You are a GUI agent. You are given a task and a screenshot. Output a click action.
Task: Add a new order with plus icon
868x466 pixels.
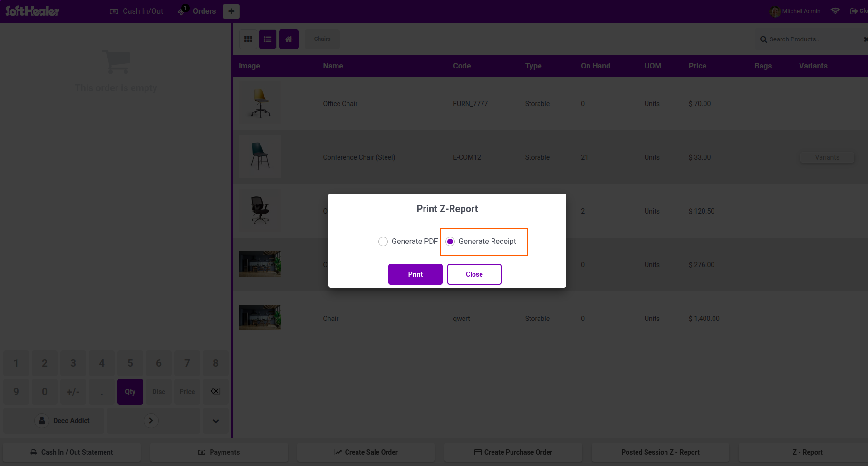pyautogui.click(x=231, y=11)
